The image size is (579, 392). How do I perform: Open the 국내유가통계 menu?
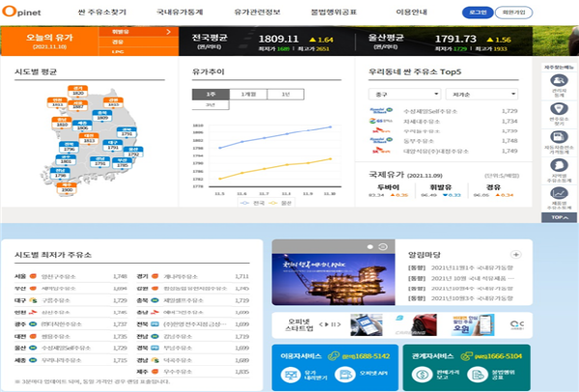pos(180,12)
